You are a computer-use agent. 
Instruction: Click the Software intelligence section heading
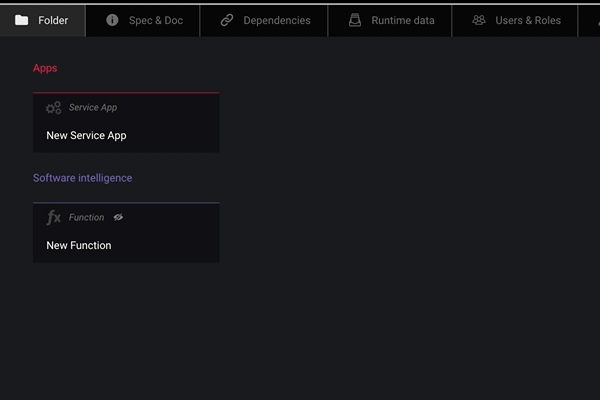point(82,178)
